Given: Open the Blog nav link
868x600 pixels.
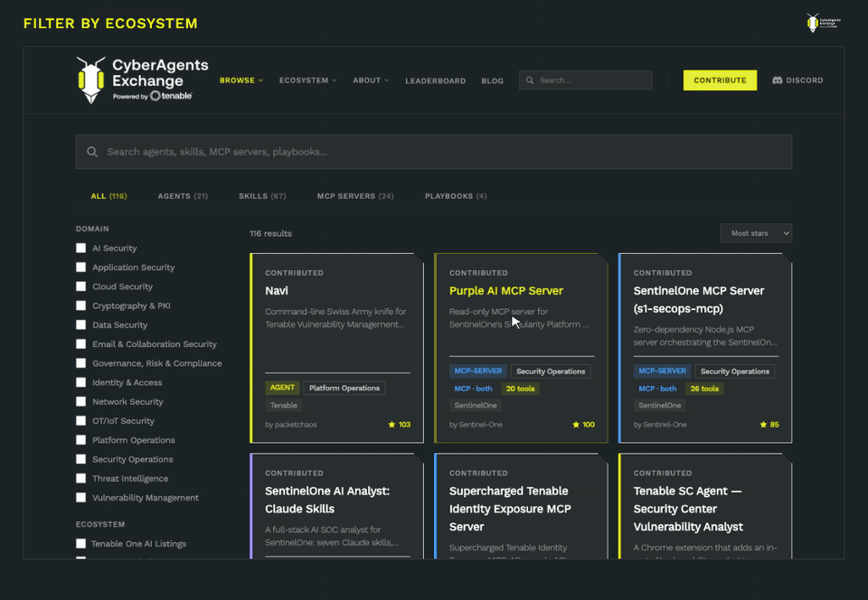Looking at the screenshot, I should (x=492, y=80).
